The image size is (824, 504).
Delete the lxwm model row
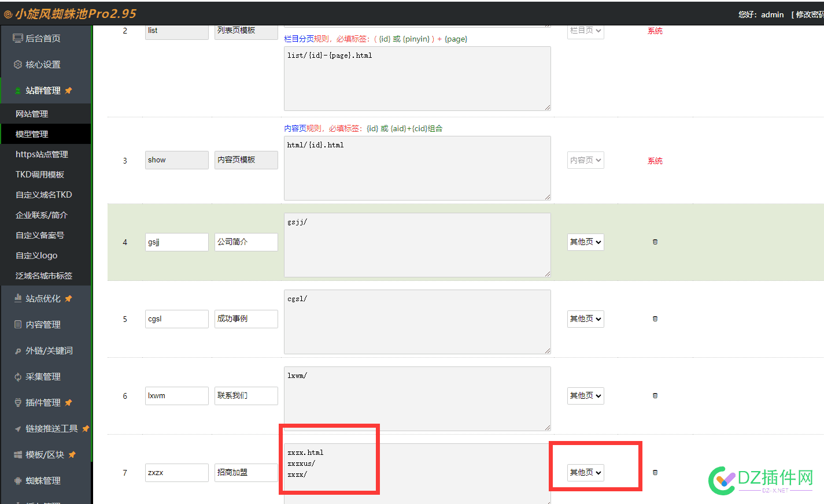pos(655,396)
